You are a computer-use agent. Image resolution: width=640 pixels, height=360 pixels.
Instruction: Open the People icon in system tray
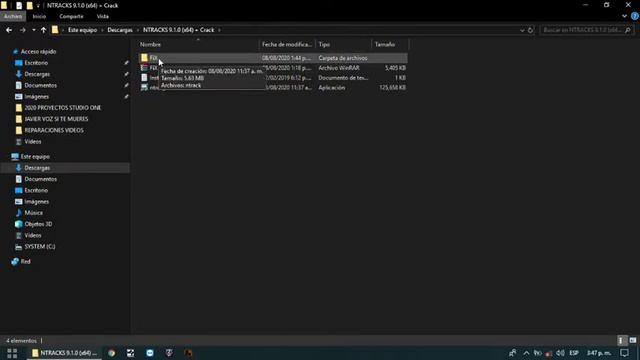tap(512, 353)
